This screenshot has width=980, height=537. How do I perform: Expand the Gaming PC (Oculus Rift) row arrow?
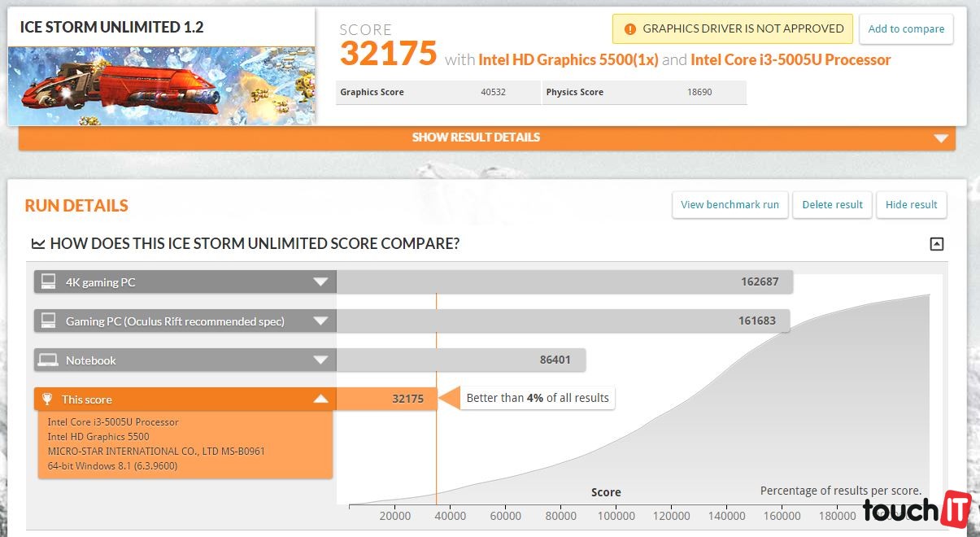[320, 321]
